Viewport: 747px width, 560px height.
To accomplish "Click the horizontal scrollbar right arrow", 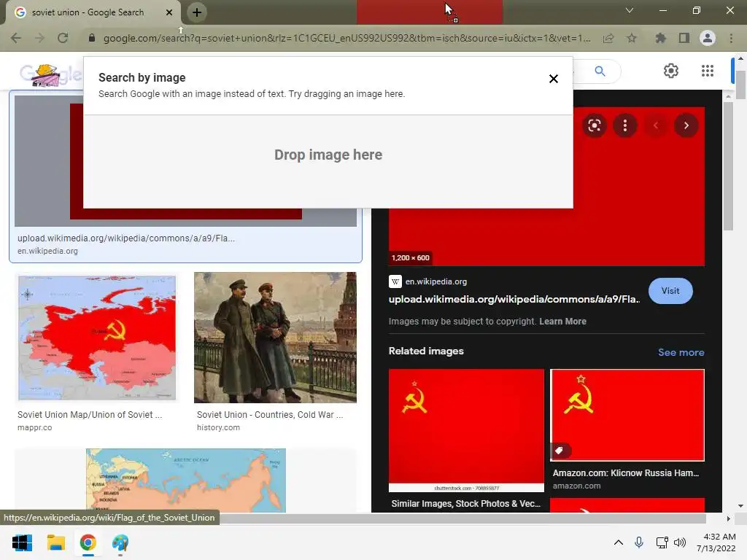I will (x=728, y=518).
